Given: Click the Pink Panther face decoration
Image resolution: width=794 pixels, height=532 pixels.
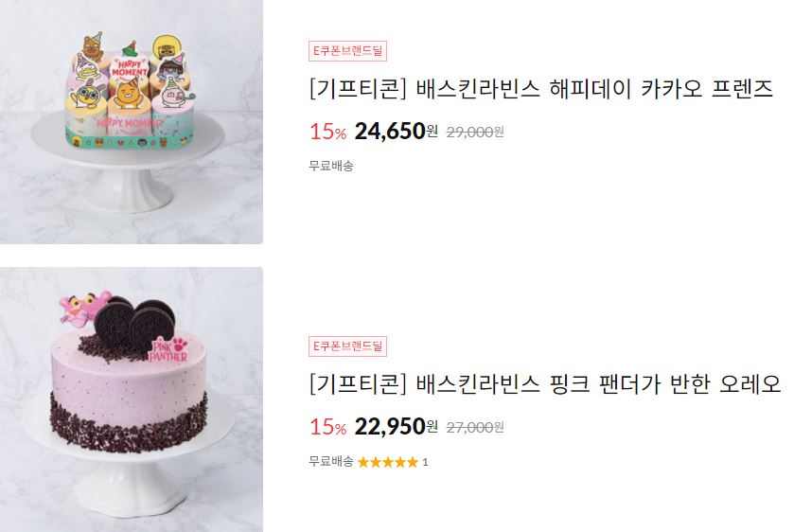Looking at the screenshot, I should pyautogui.click(x=82, y=307).
